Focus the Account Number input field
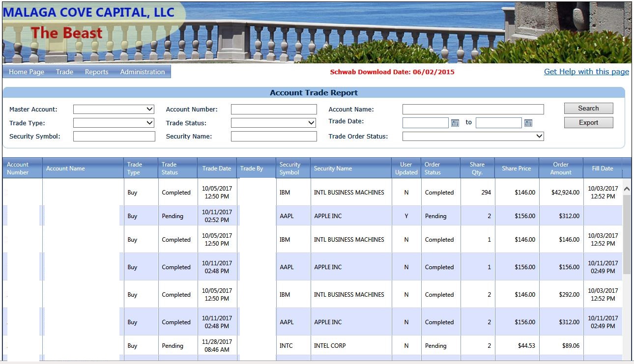The height and width of the screenshot is (364, 634). 274,109
